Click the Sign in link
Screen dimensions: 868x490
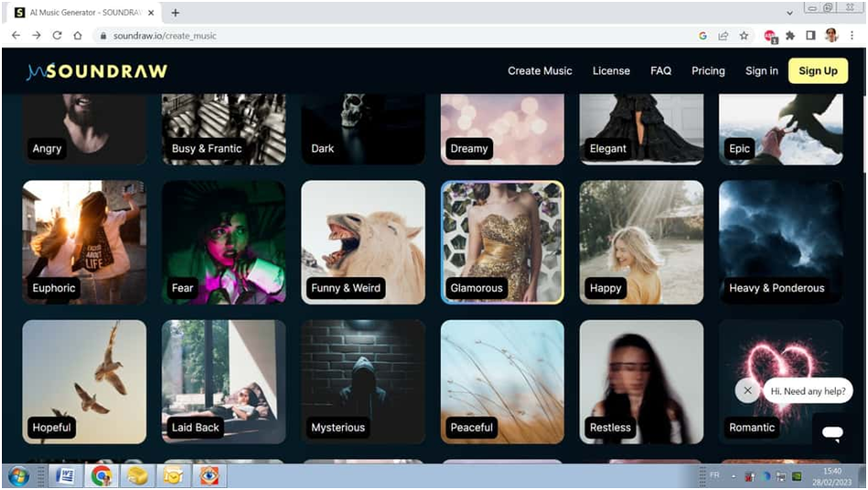pos(761,70)
